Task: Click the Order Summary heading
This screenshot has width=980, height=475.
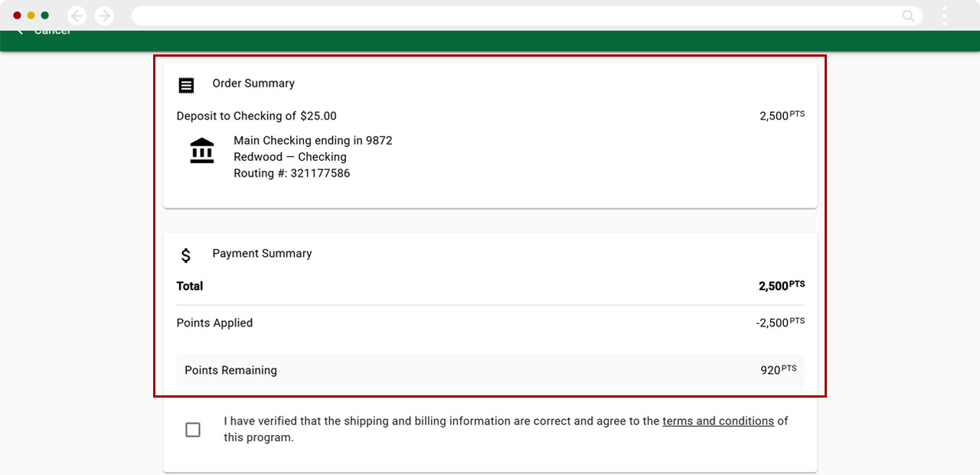Action: [x=253, y=84]
